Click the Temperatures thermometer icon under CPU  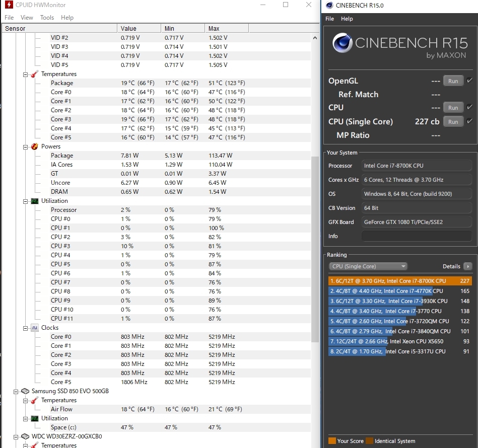click(x=34, y=74)
